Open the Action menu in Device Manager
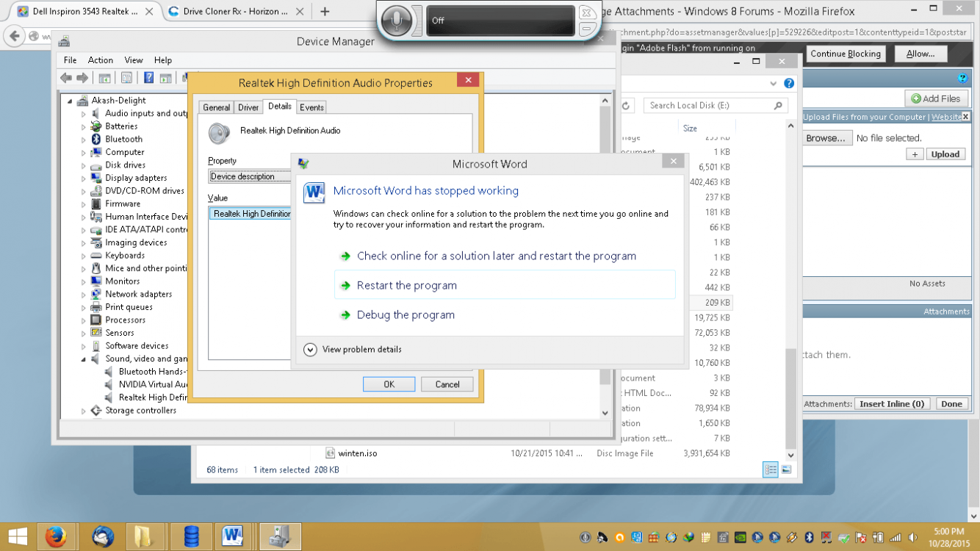 coord(101,60)
